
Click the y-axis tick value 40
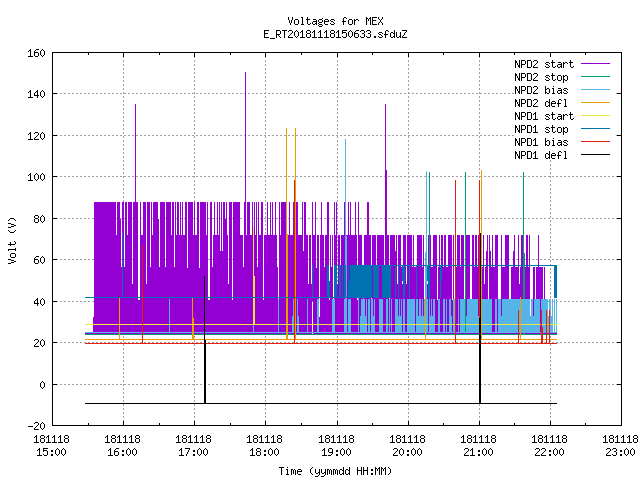(39, 302)
